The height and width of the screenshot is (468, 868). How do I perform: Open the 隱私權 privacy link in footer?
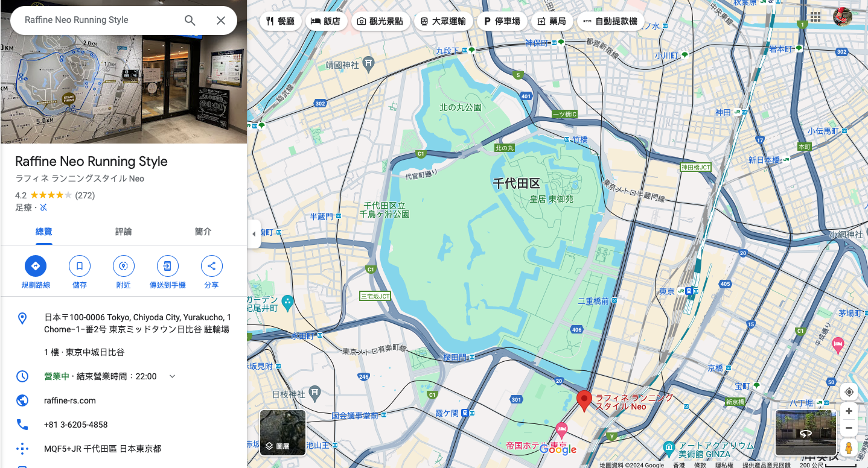pos(724,465)
